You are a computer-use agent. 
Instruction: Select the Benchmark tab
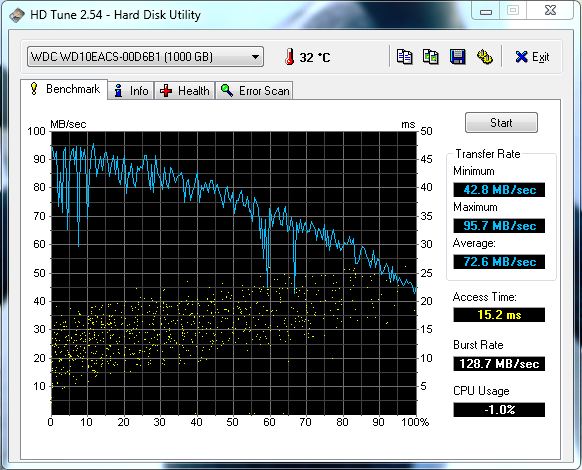(x=64, y=89)
